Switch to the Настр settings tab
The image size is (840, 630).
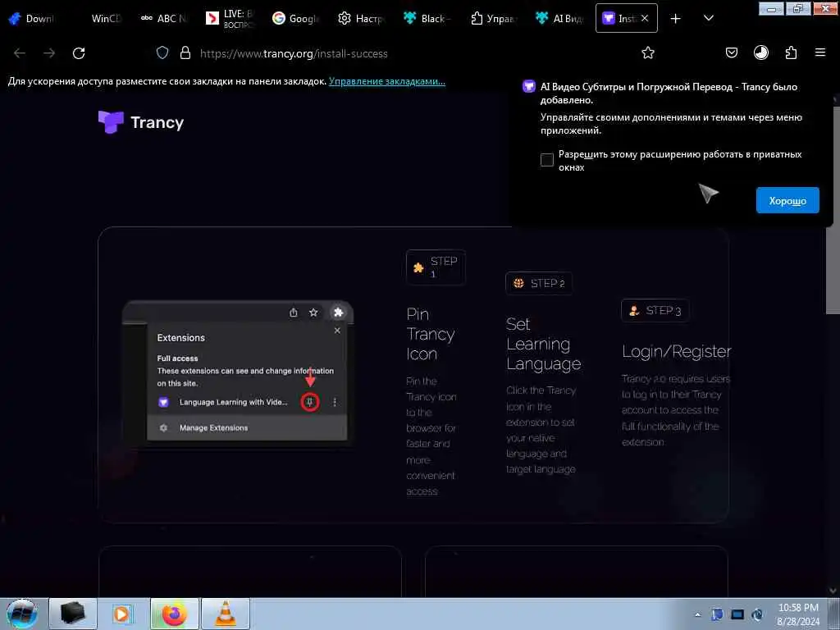pyautogui.click(x=361, y=19)
